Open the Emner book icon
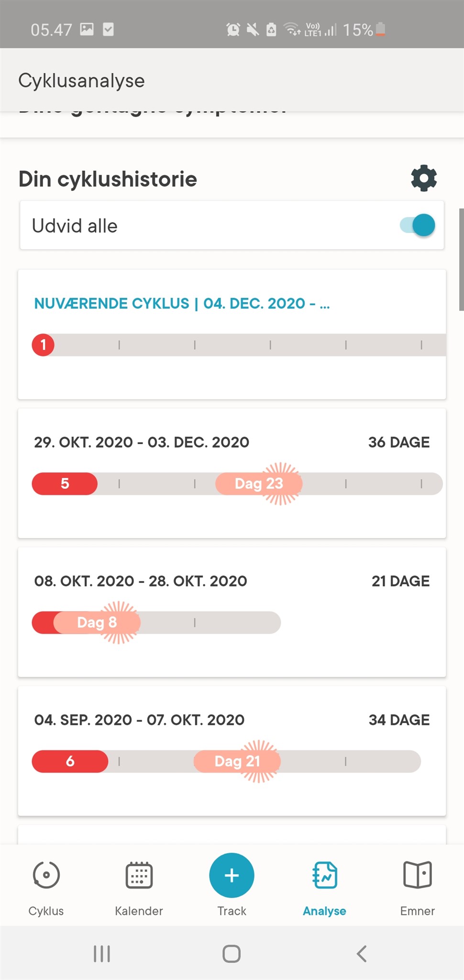 (417, 876)
